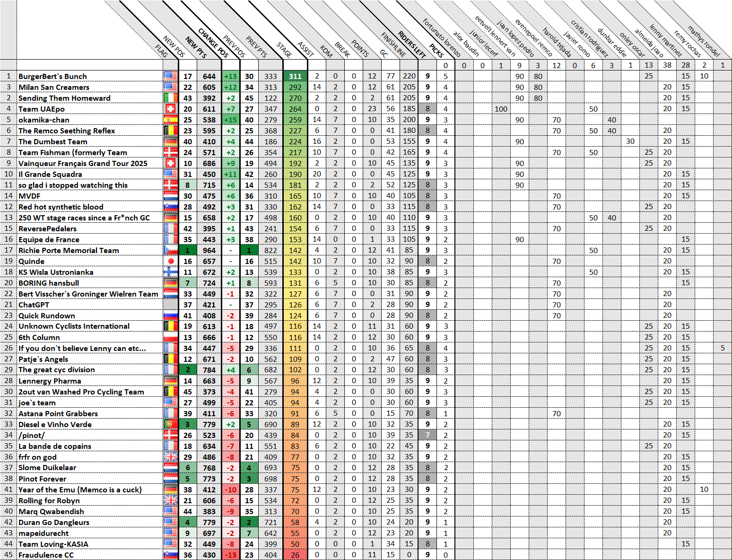
Task: Select the 964 points cell for Richie Porte Memorial Team
Action: (x=209, y=250)
